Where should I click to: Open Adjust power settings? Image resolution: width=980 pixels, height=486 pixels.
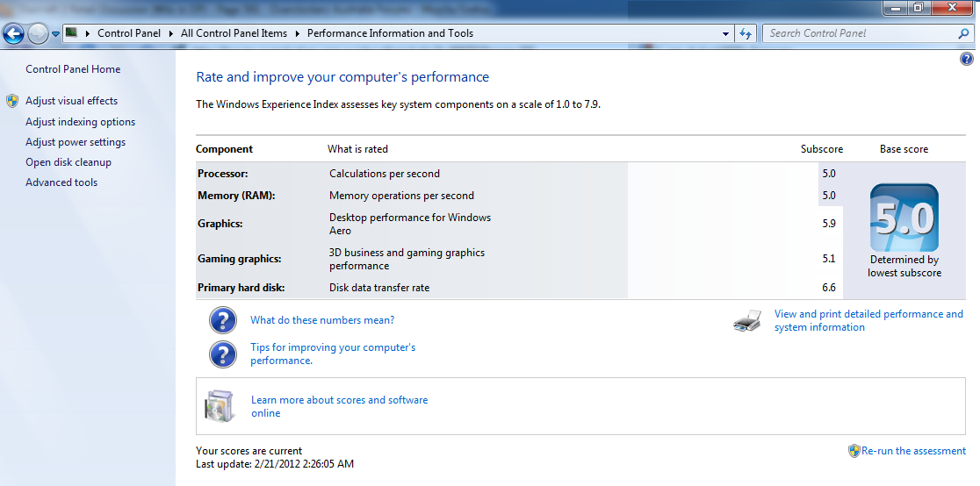pos(75,142)
